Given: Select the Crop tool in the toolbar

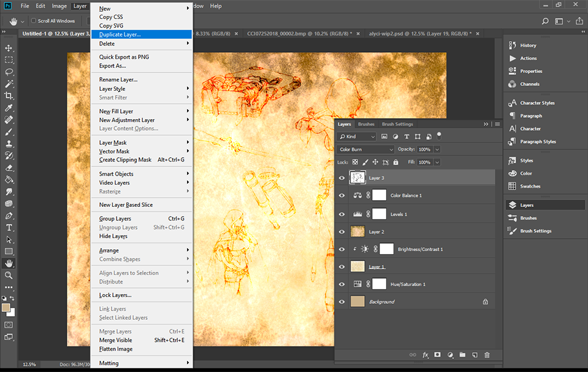Looking at the screenshot, I should point(9,96).
